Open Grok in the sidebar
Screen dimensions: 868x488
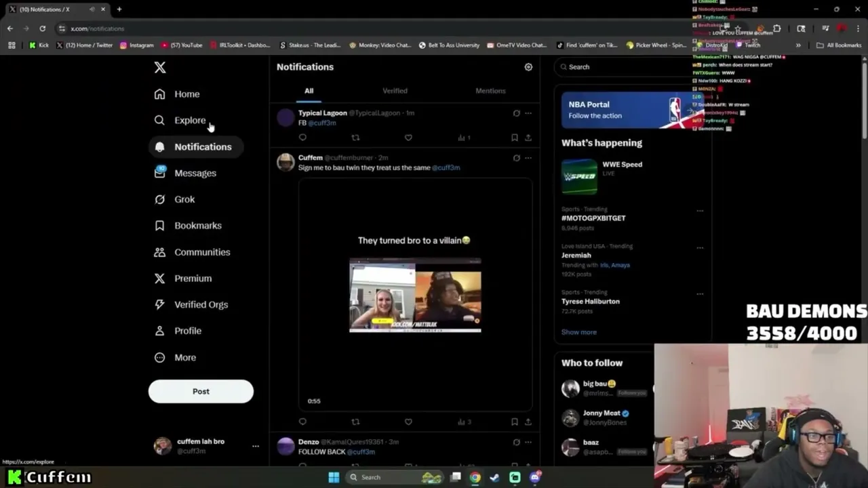pyautogui.click(x=174, y=199)
